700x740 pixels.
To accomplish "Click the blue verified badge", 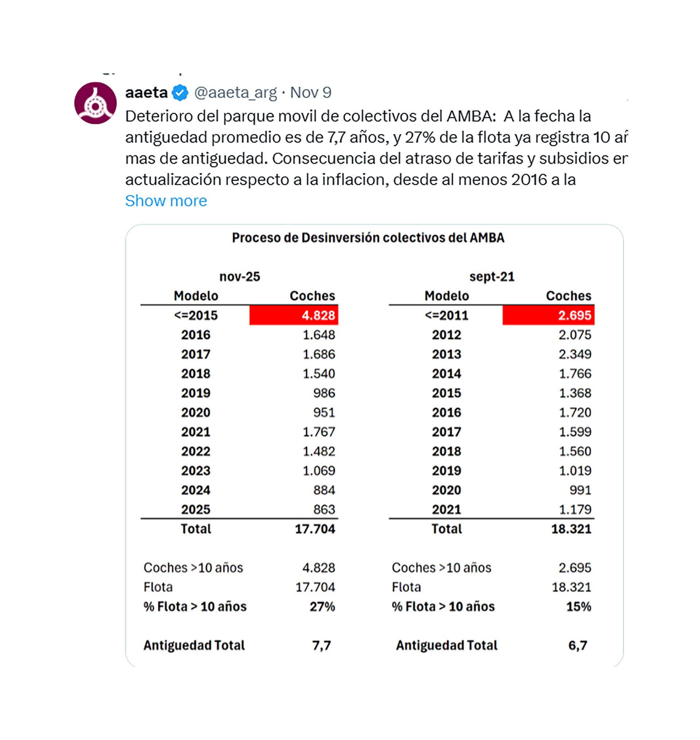I will [x=180, y=93].
